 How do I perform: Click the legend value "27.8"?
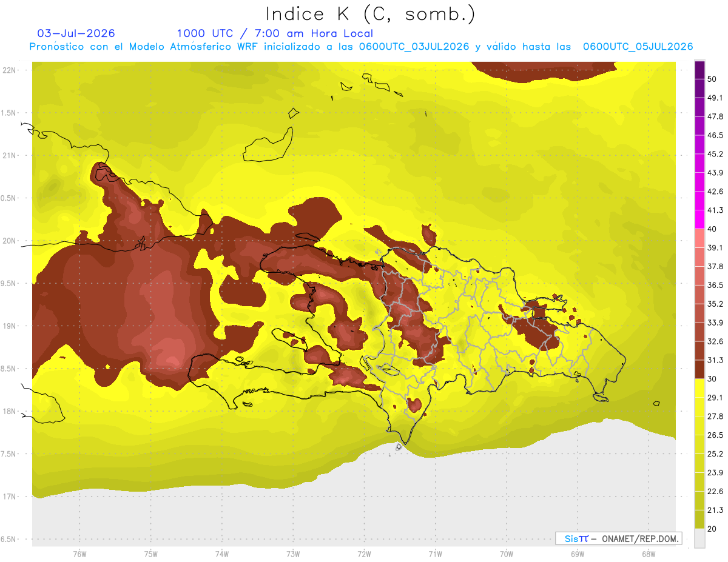point(715,416)
